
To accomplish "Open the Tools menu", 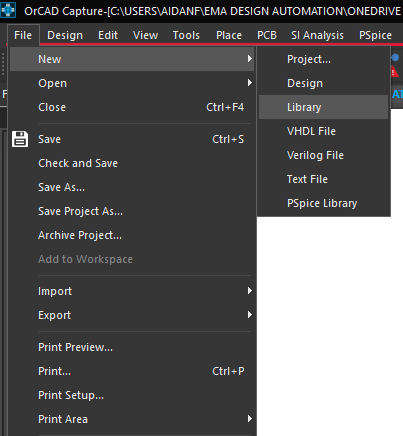I will [x=186, y=35].
